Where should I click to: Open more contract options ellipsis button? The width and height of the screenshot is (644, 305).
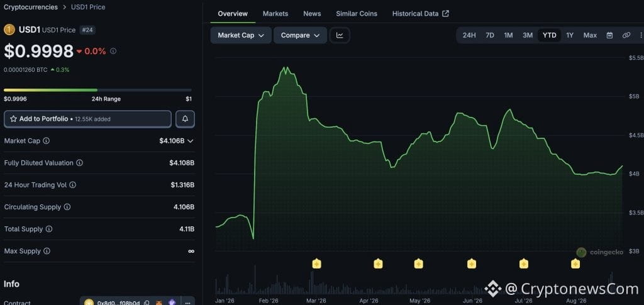coord(187,303)
